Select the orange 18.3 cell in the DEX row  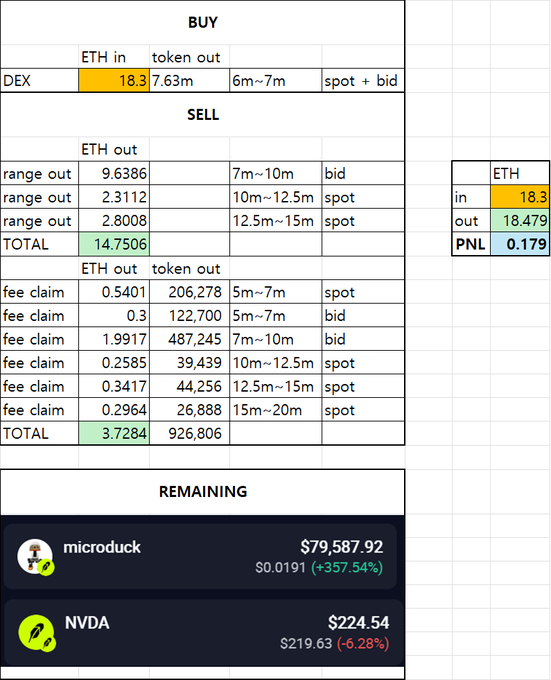[x=114, y=81]
